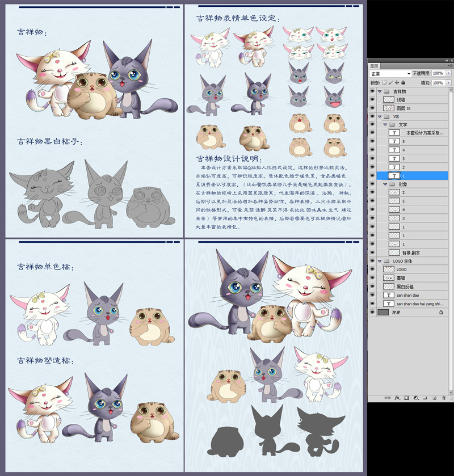
Task: Collapse the 吉祥物 group
Action: [380, 91]
